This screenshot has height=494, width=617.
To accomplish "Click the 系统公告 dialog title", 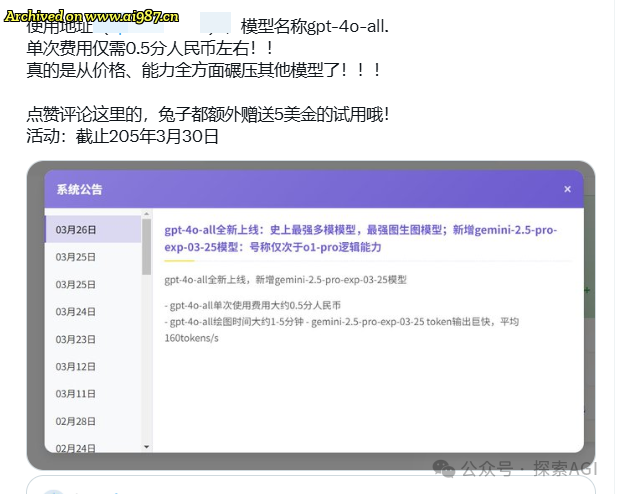I will tap(79, 189).
